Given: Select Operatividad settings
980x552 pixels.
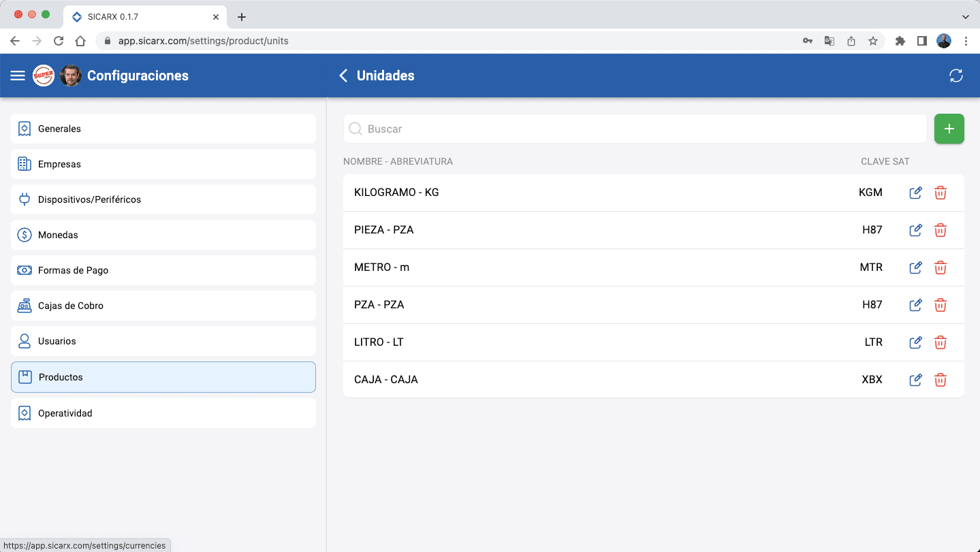Looking at the screenshot, I should 163,413.
